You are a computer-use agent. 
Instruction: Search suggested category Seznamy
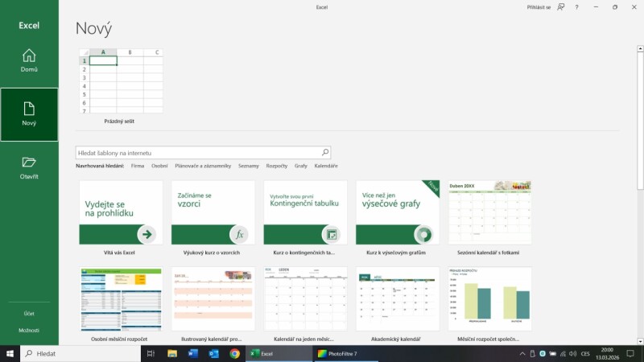click(x=249, y=166)
